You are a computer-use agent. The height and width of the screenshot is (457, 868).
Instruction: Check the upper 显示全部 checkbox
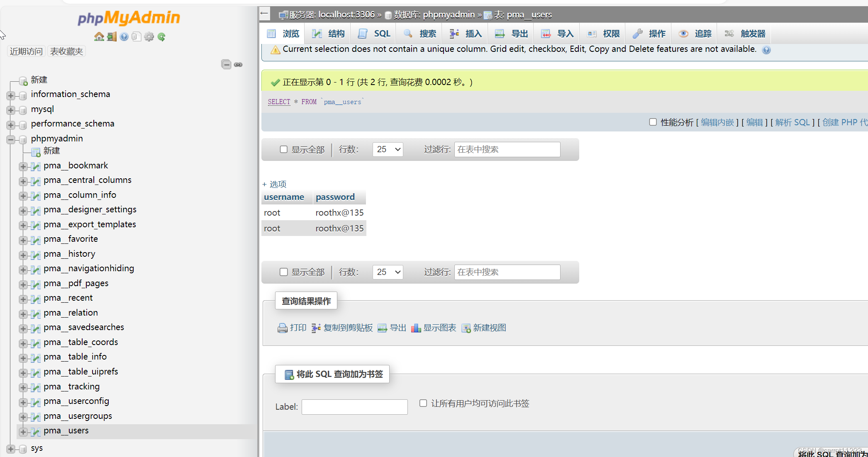[283, 149]
